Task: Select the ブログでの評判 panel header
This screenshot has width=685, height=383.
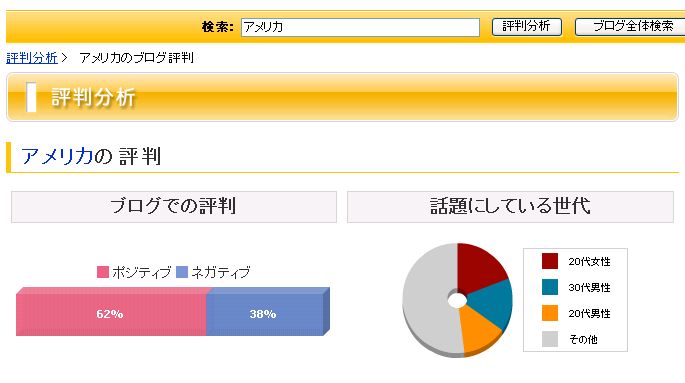Action: pos(174,207)
